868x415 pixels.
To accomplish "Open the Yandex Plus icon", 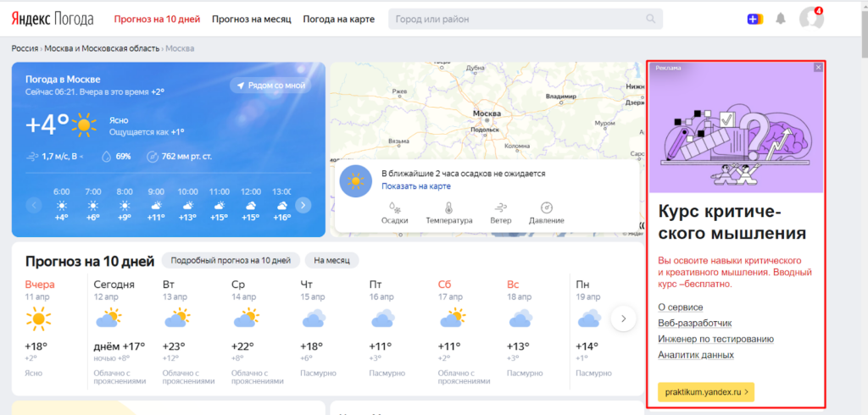I will (754, 19).
